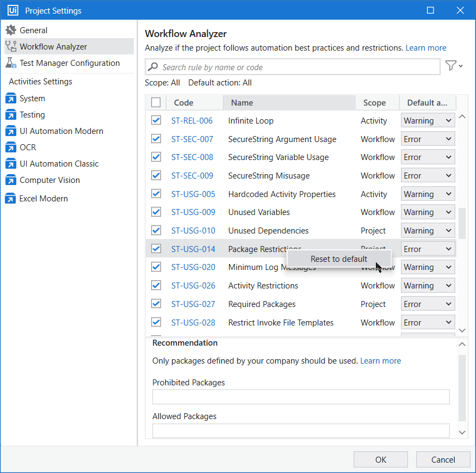Toggle the select-all checkbox in table header
This screenshot has width=476, height=473.
pos(156,102)
